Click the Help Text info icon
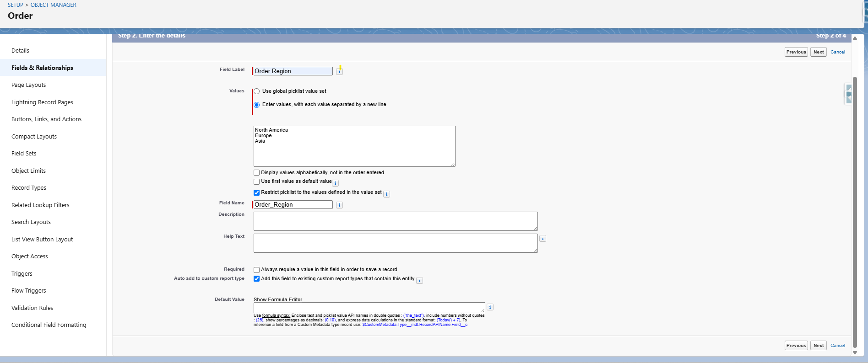Image resolution: width=868 pixels, height=363 pixels. (x=542, y=239)
